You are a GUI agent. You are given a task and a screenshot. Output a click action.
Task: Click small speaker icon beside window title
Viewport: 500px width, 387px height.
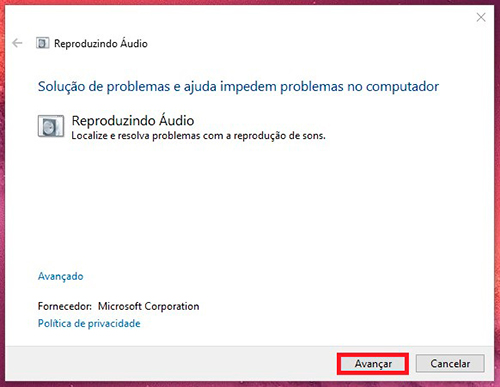[x=43, y=43]
